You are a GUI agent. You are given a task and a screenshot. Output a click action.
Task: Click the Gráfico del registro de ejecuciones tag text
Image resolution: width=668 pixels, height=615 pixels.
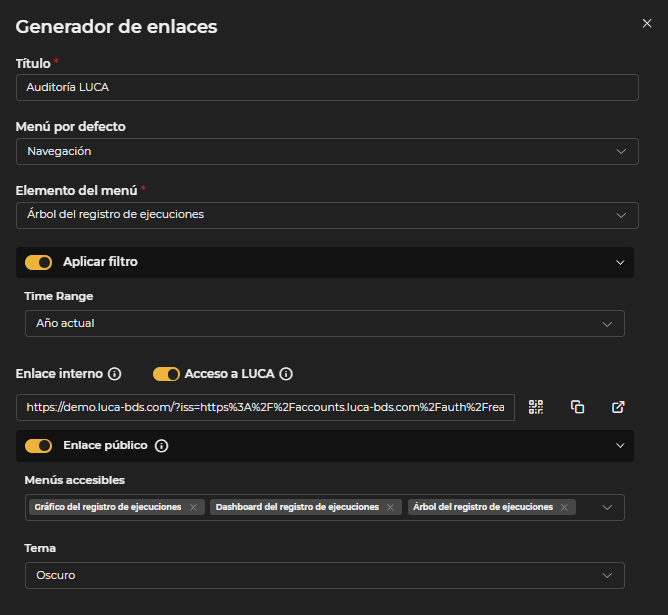point(108,507)
